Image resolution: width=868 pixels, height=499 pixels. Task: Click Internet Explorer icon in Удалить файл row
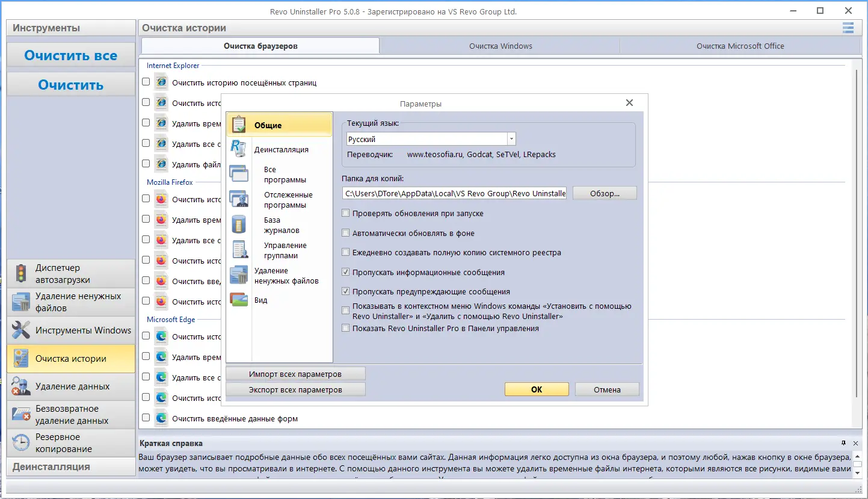coord(161,164)
